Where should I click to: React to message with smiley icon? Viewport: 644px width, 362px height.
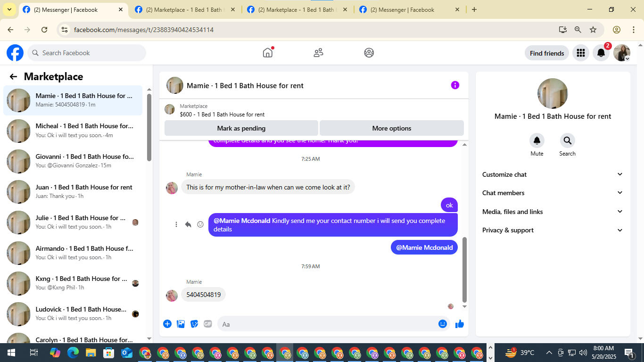pos(200,224)
